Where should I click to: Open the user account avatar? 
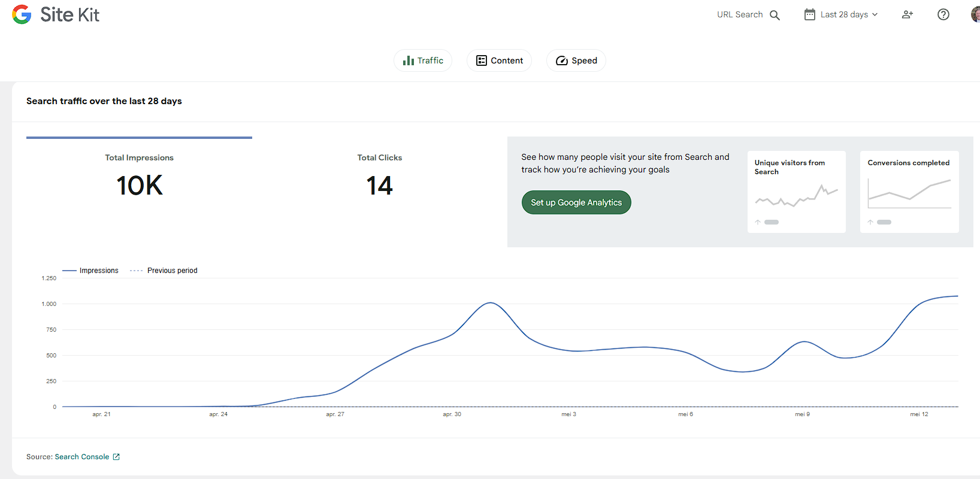[976, 14]
